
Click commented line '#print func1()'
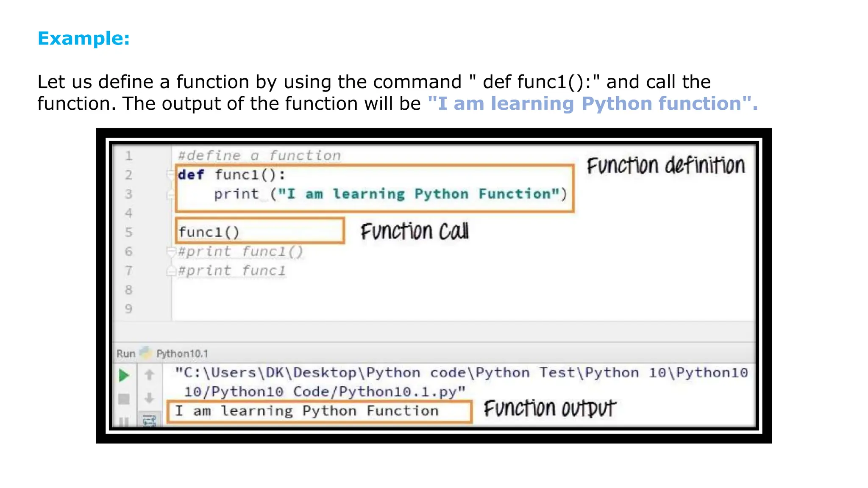pyautogui.click(x=240, y=252)
